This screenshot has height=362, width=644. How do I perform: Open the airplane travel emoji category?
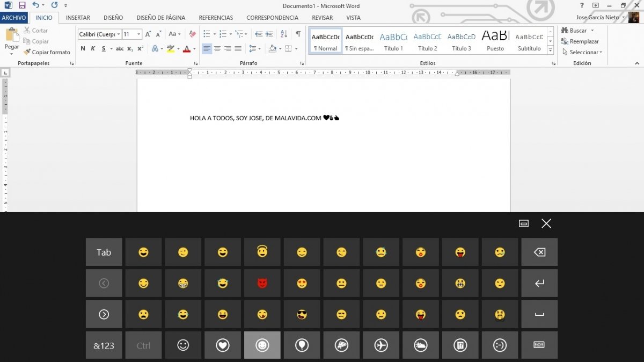pyautogui.click(x=381, y=345)
